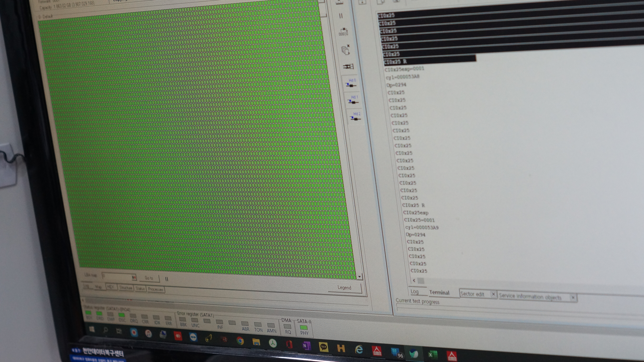Open Microsoft Office from taskbar
This screenshot has width=644, height=362.
(289, 344)
